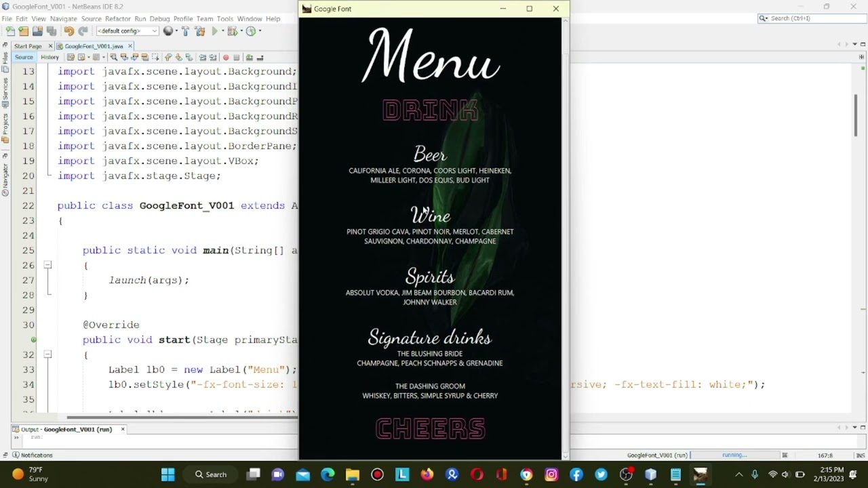Open Firefox from the taskbar
Viewport: 868px width, 488px height.
point(427,474)
